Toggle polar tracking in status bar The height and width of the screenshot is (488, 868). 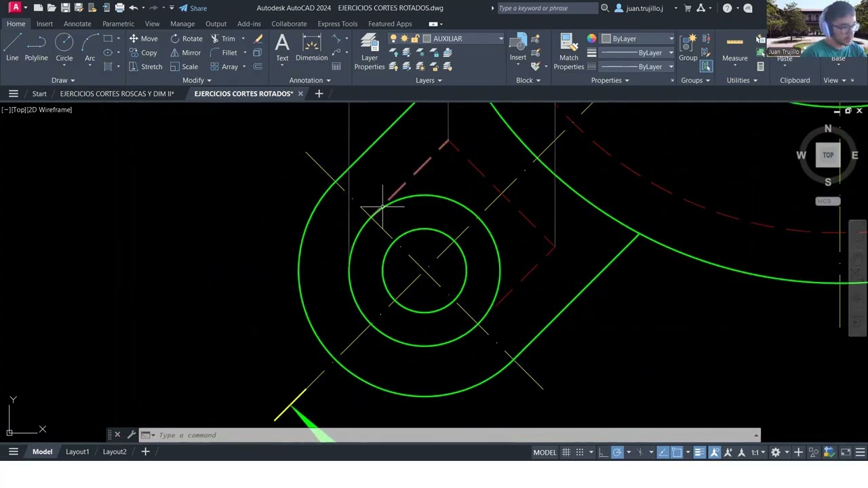(617, 452)
